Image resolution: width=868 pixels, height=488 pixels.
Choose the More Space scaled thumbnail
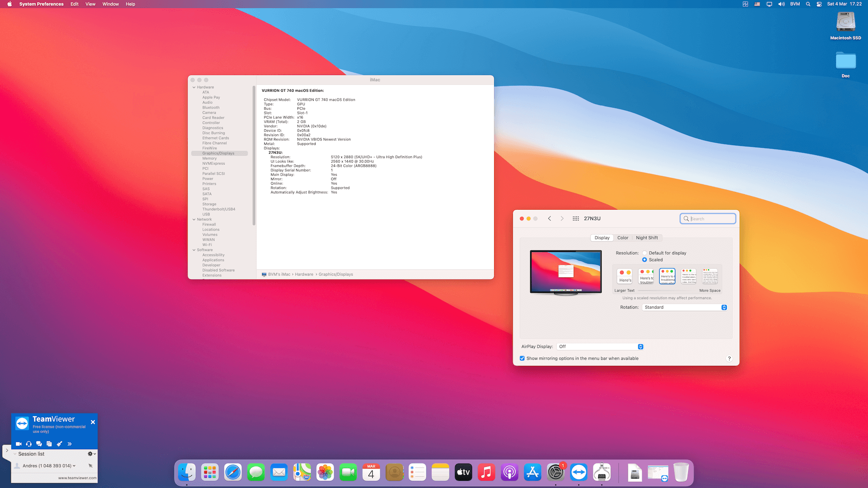click(710, 276)
